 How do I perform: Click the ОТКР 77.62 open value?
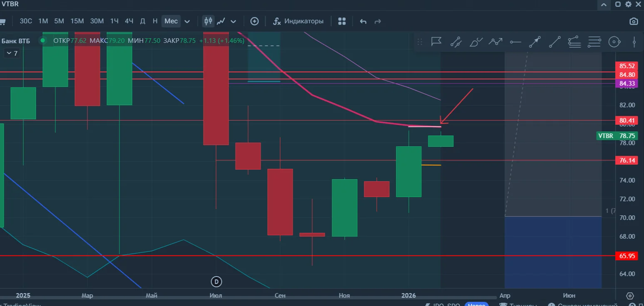pyautogui.click(x=70, y=41)
